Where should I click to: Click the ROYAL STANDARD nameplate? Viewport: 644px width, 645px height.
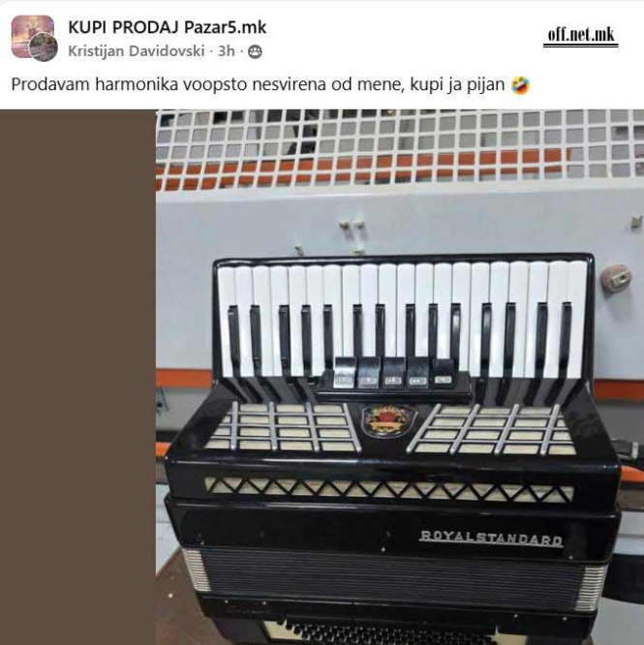pyautogui.click(x=491, y=538)
